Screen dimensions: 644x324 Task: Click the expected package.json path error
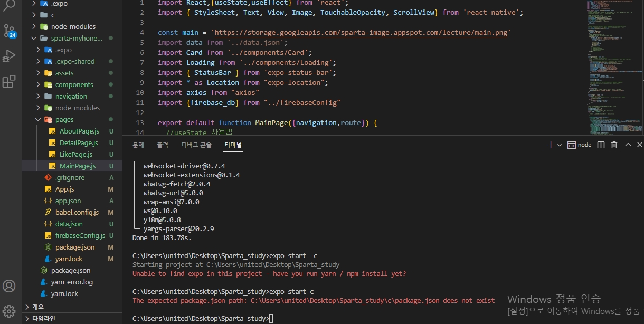pos(314,300)
